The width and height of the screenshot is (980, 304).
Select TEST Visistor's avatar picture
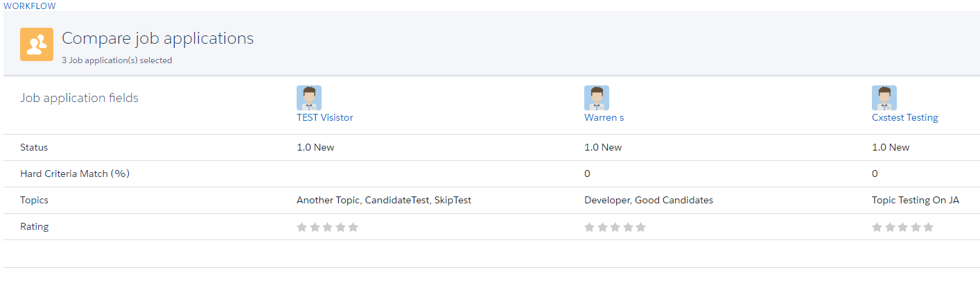[309, 98]
